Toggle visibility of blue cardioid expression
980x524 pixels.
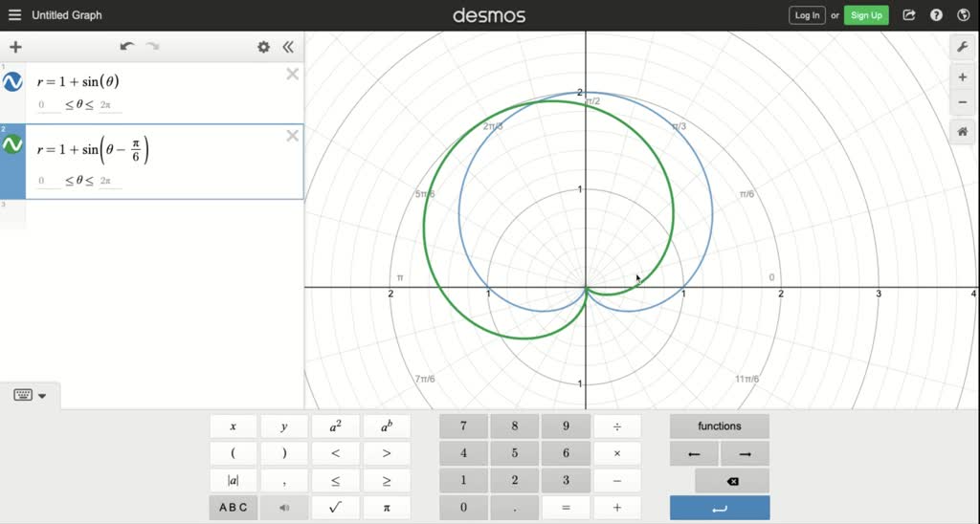coord(12,82)
